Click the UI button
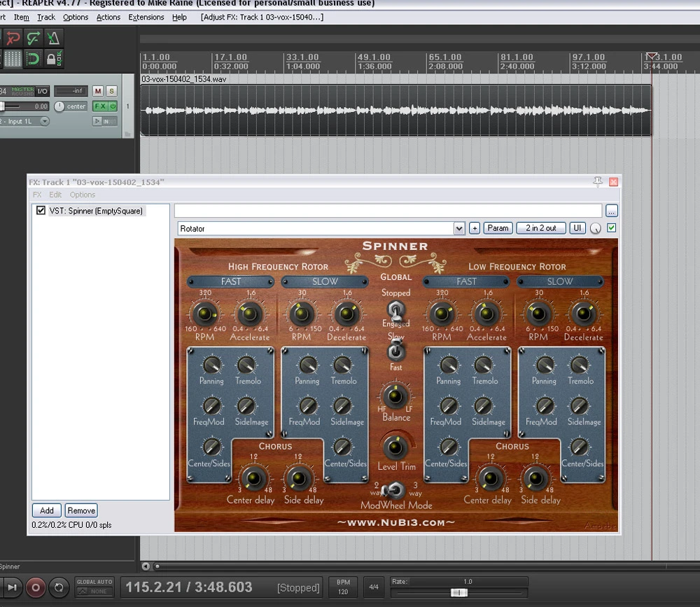This screenshot has height=607, width=700. tap(577, 228)
